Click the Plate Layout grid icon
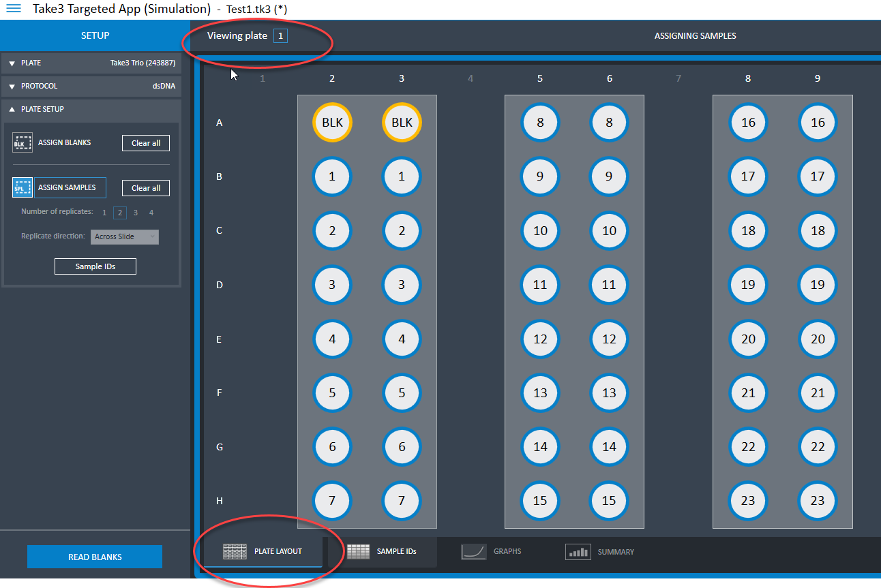Viewport: 881px width, 588px height. [235, 551]
